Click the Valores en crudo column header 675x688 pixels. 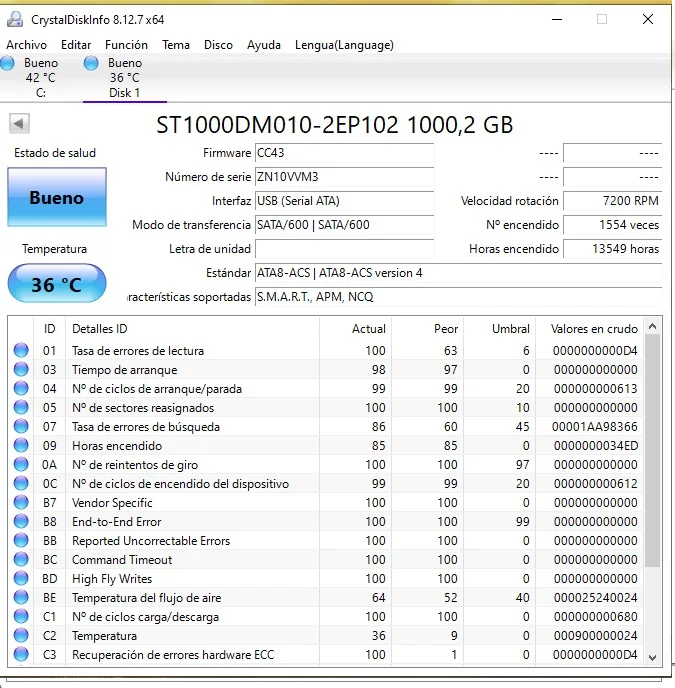[x=589, y=329]
